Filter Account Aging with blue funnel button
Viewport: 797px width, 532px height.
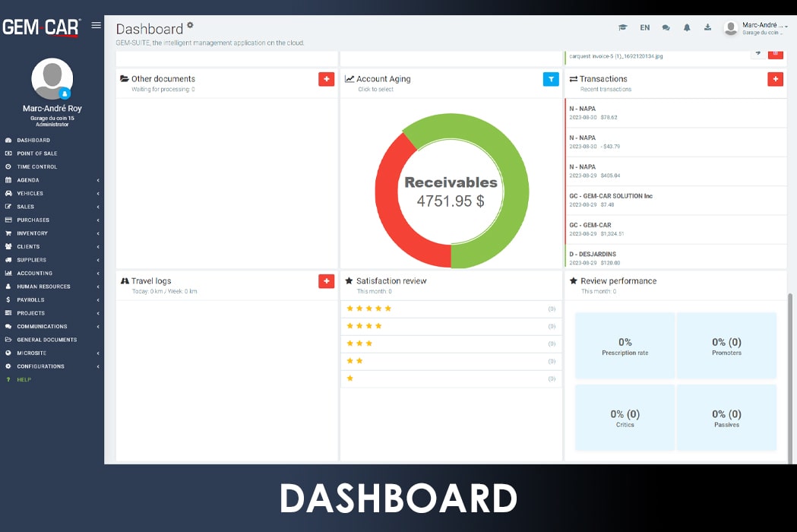click(x=551, y=79)
